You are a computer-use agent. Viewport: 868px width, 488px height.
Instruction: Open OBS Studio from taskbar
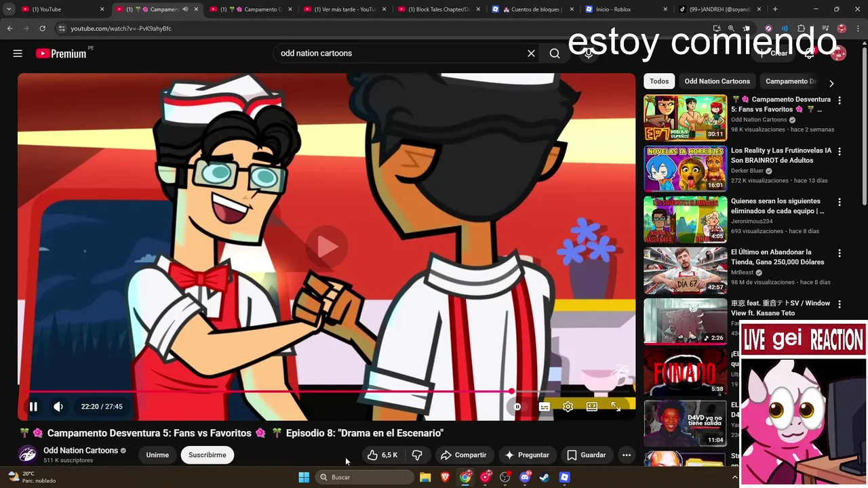coord(505,477)
